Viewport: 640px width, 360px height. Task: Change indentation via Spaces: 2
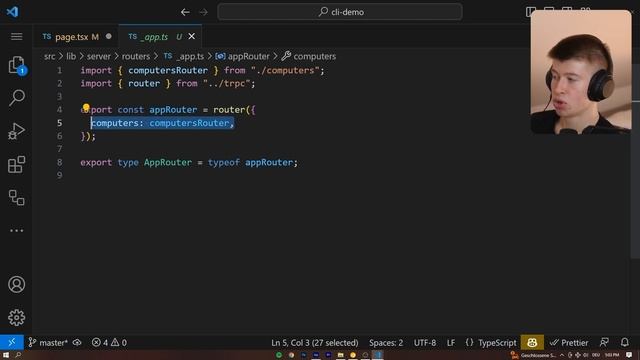tap(386, 342)
